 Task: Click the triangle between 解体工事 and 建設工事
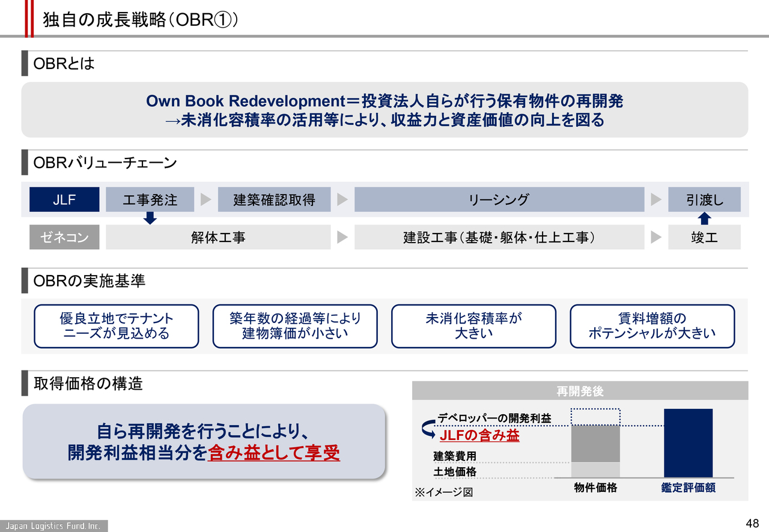(x=342, y=238)
